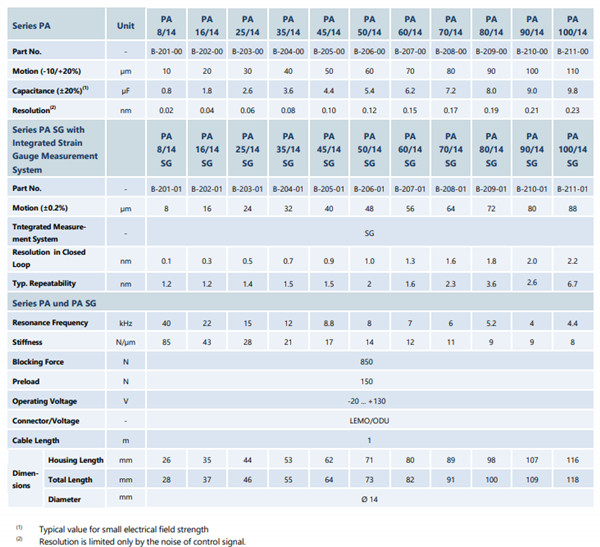Click part number B-206-00
Screen dimensions: 600x547
369,51
